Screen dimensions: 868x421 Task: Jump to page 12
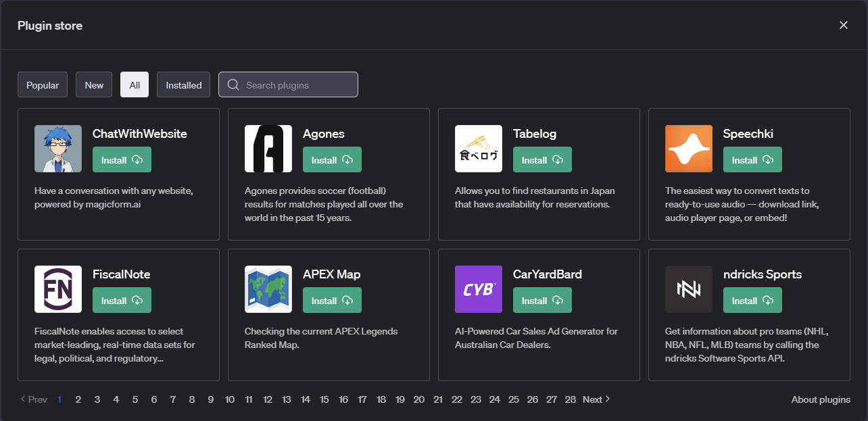pos(268,399)
